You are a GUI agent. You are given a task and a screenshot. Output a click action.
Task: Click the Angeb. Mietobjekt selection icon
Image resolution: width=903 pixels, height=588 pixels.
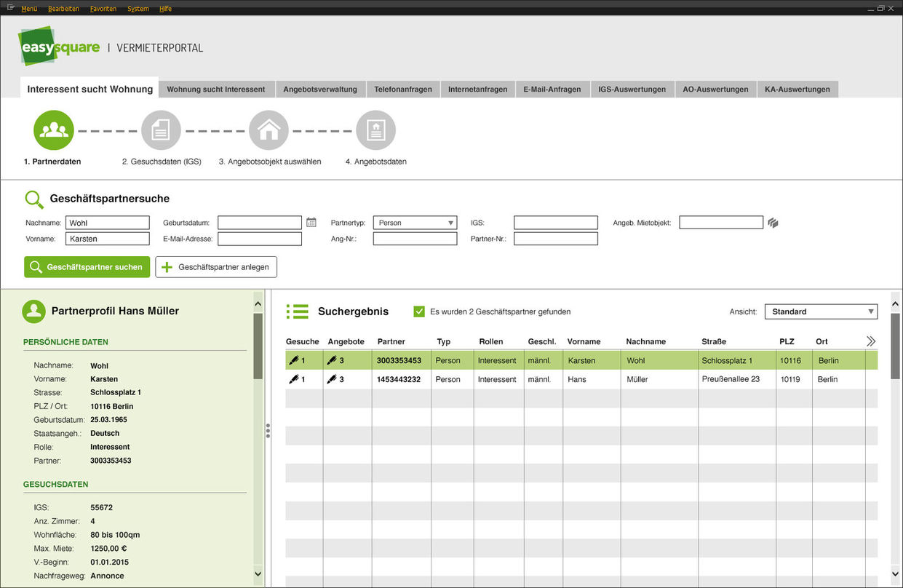[x=773, y=223]
